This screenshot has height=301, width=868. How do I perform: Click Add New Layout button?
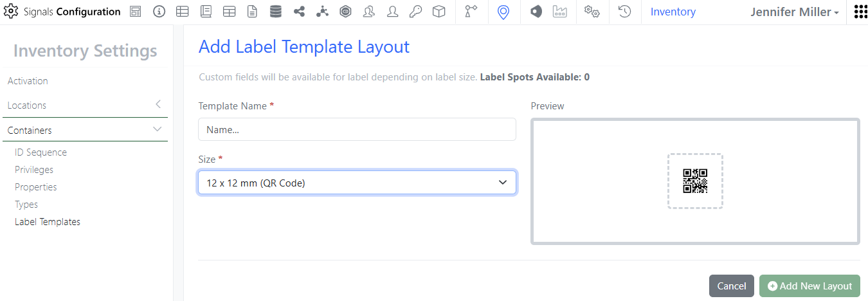click(809, 286)
